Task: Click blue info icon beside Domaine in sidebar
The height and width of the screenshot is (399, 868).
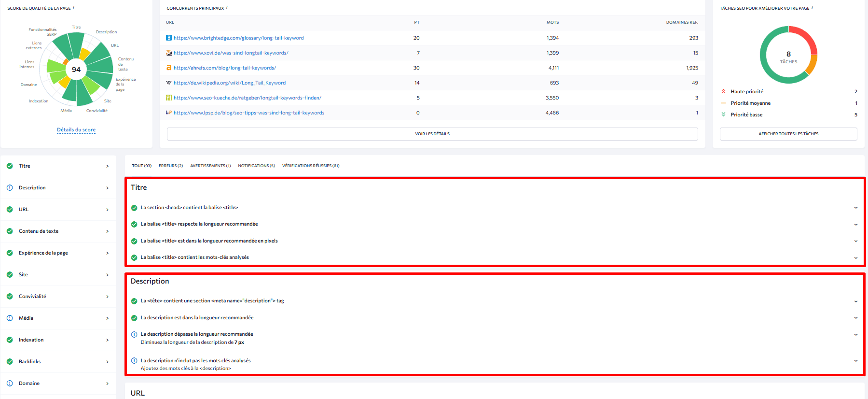Action: pyautogui.click(x=10, y=383)
